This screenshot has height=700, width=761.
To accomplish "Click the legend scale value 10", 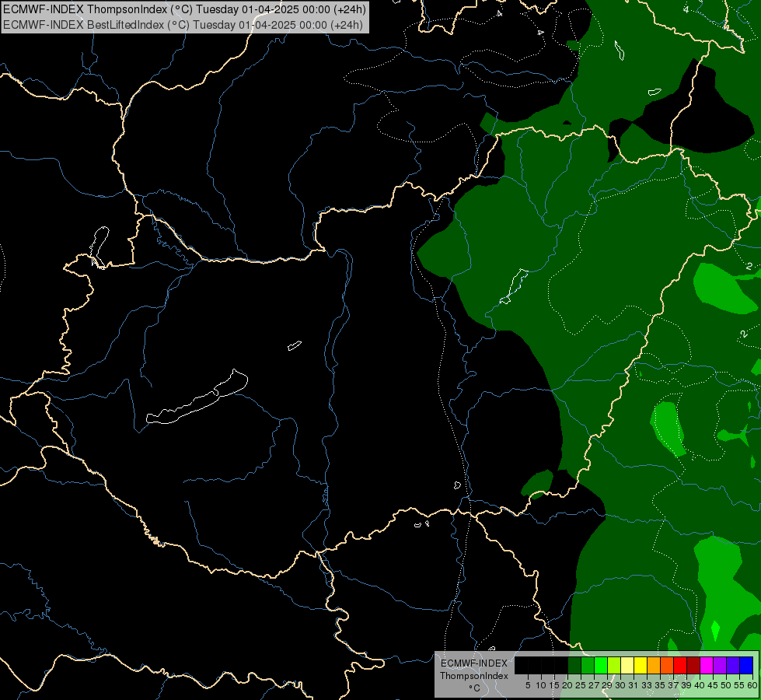I will point(541,685).
